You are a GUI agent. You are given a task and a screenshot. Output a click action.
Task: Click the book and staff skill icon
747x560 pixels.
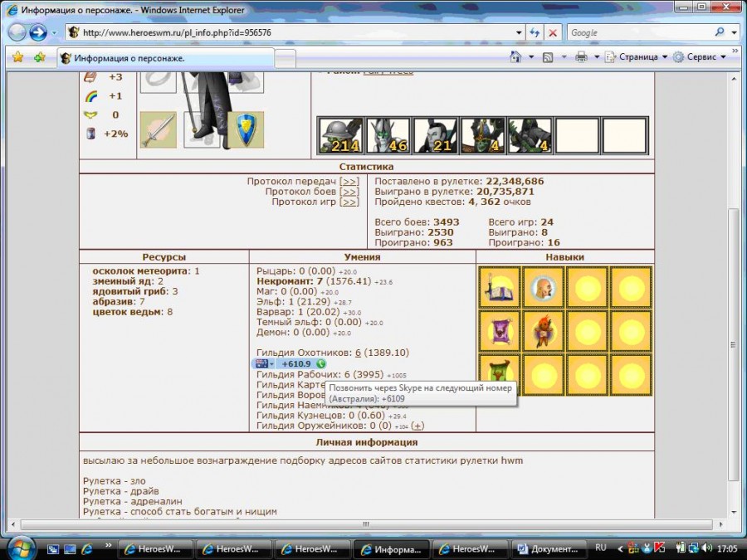click(x=500, y=288)
